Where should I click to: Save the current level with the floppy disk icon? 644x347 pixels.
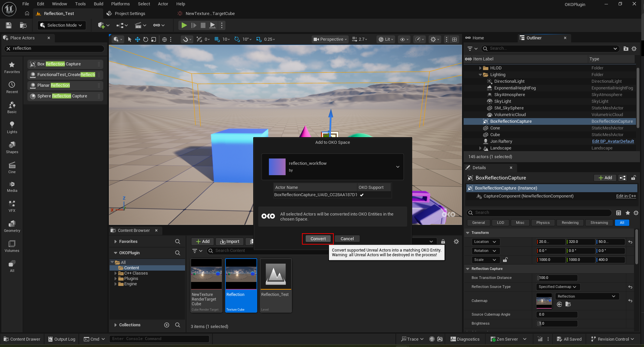click(9, 25)
